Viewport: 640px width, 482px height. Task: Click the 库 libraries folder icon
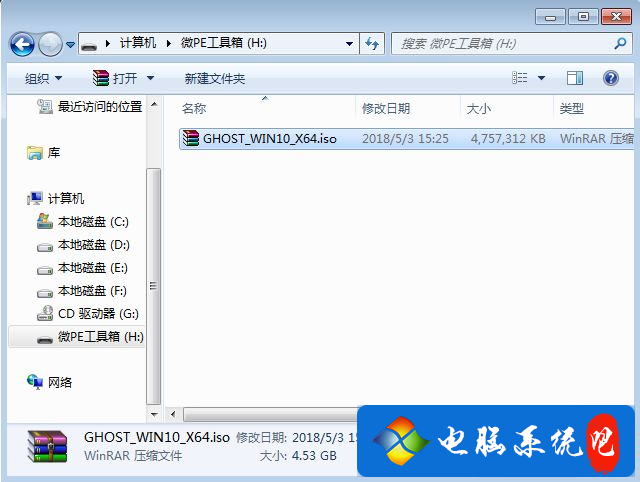[x=35, y=153]
